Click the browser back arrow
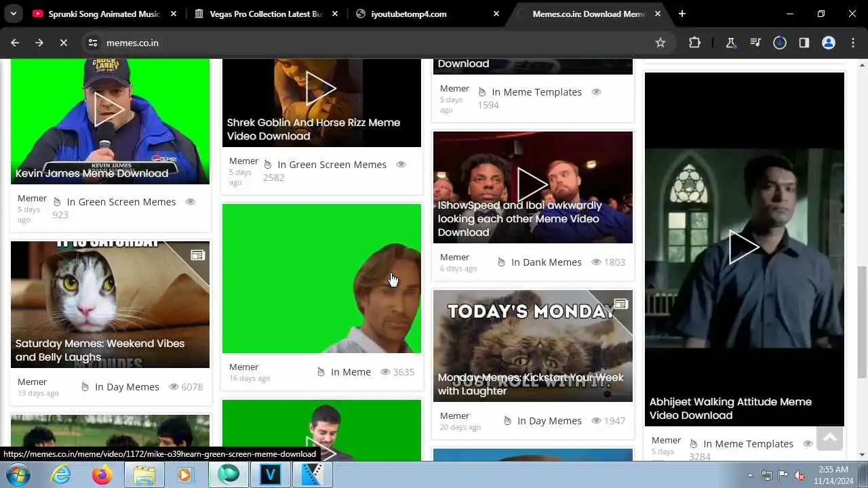 tap(15, 43)
